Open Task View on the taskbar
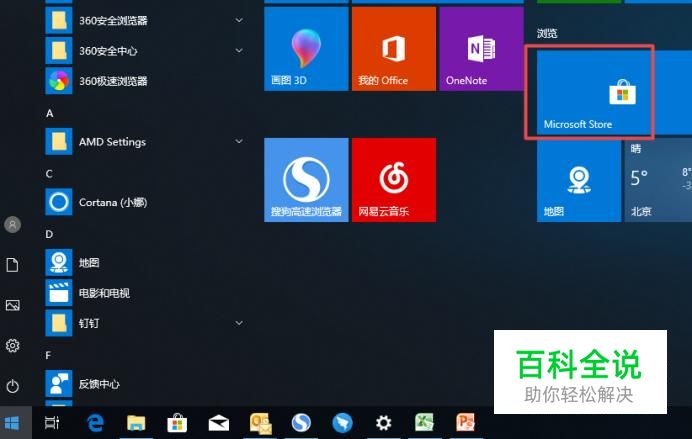692x439 pixels. tap(52, 423)
